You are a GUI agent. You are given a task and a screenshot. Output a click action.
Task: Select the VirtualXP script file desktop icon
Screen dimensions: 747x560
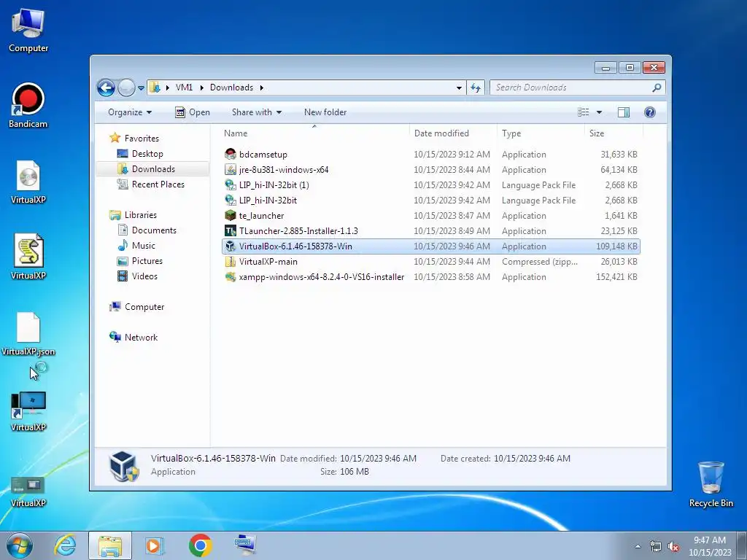click(28, 257)
